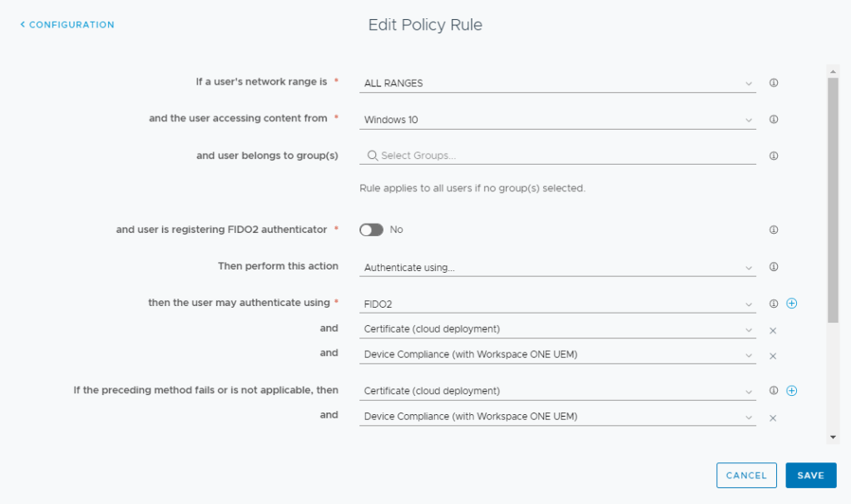Click the scrollbar down arrow
The image size is (851, 504).
833,437
